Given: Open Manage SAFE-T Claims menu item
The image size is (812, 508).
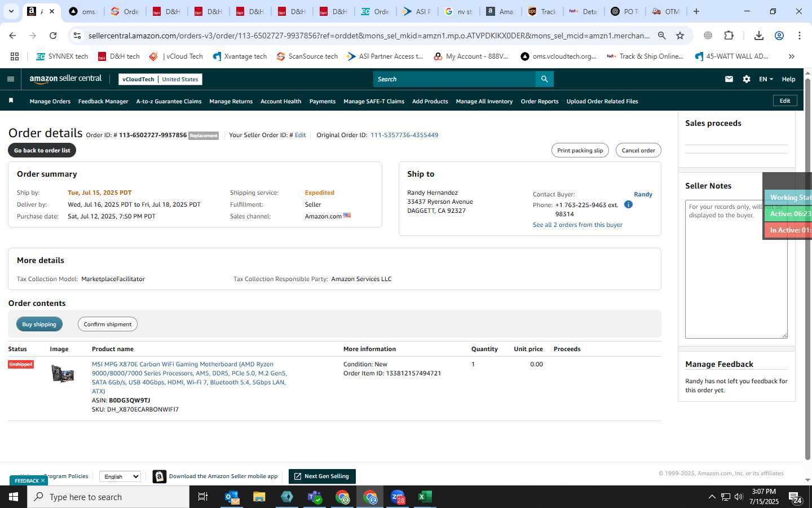Looking at the screenshot, I should (x=374, y=102).
